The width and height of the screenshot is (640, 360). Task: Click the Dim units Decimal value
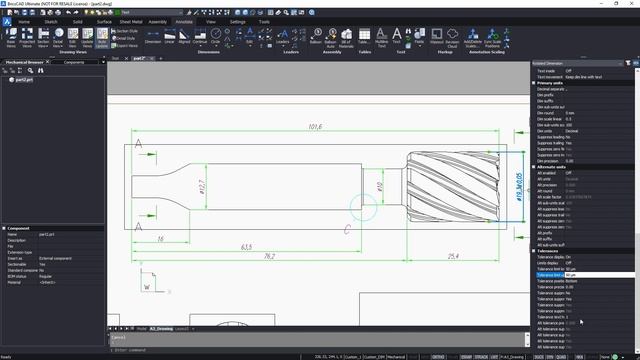(572, 131)
